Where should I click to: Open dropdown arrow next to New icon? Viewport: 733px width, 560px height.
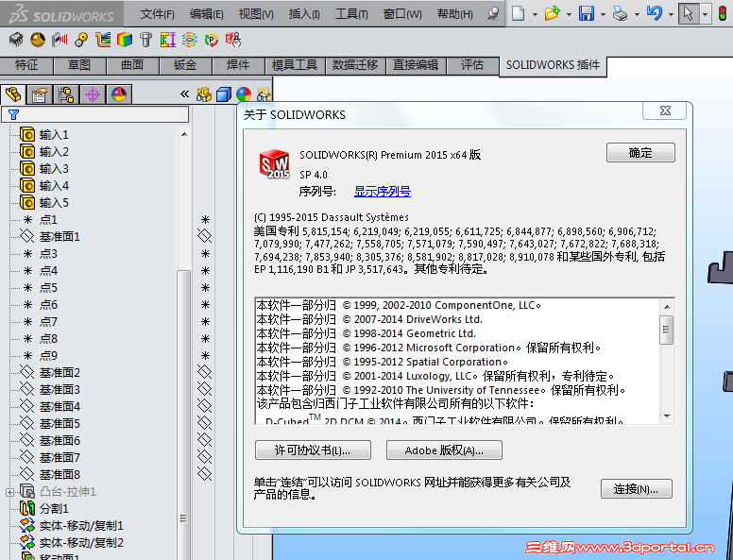pyautogui.click(x=535, y=14)
